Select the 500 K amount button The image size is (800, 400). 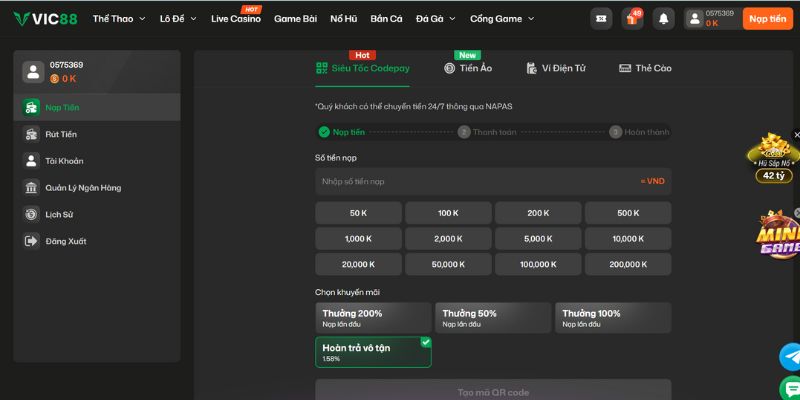pos(628,213)
